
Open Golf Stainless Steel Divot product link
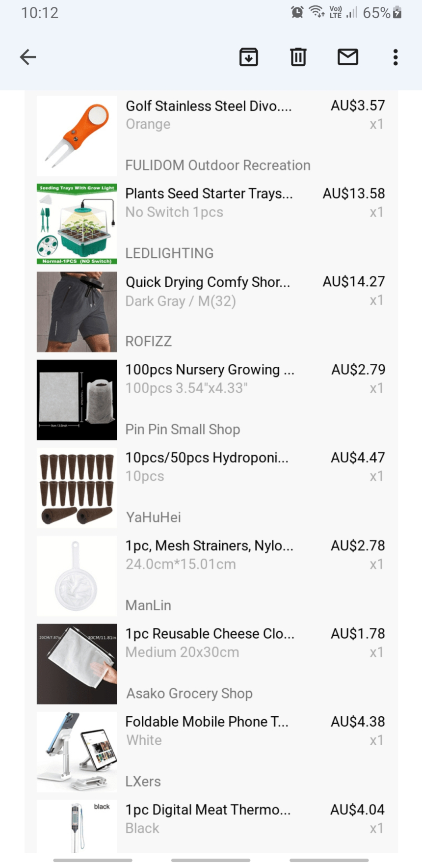click(x=209, y=106)
